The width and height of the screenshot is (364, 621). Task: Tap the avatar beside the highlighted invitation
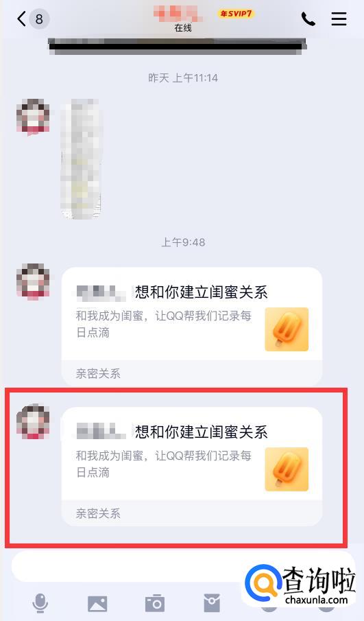coord(33,421)
